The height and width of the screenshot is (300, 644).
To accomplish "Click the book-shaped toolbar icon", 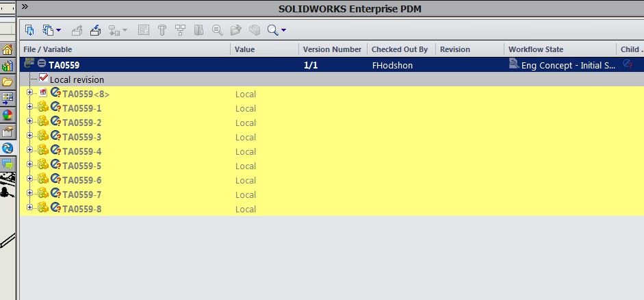I will [198, 30].
